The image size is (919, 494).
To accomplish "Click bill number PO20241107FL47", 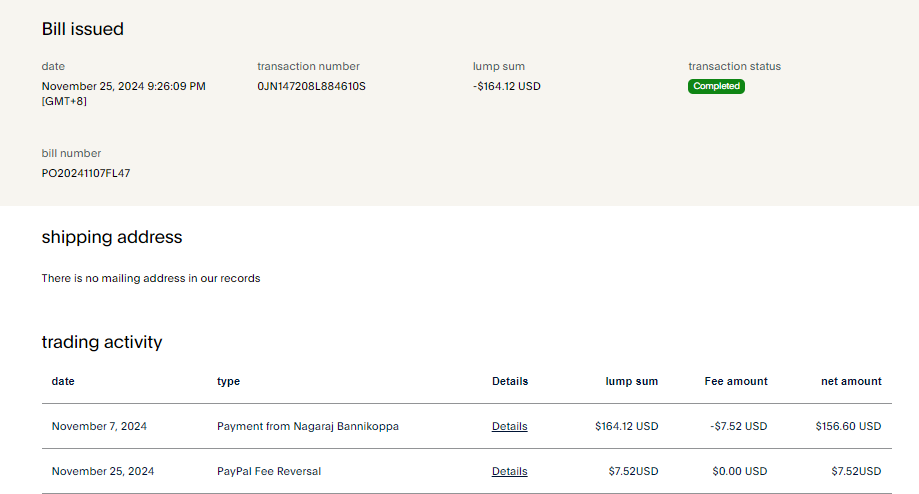I will [86, 173].
